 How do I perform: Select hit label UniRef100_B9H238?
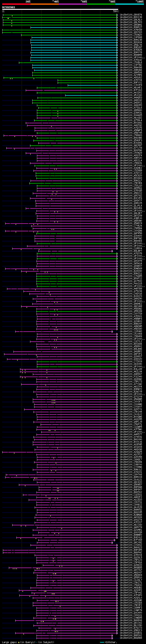click(131, 40)
